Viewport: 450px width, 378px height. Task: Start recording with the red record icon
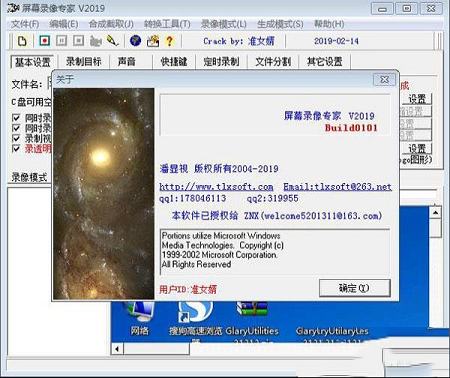[x=44, y=41]
